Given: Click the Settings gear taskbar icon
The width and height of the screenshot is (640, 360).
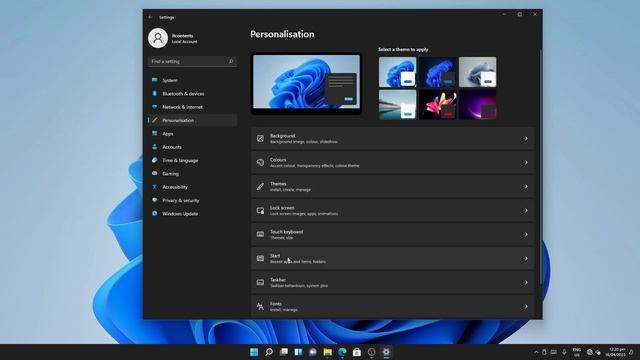Looking at the screenshot, I should [386, 352].
